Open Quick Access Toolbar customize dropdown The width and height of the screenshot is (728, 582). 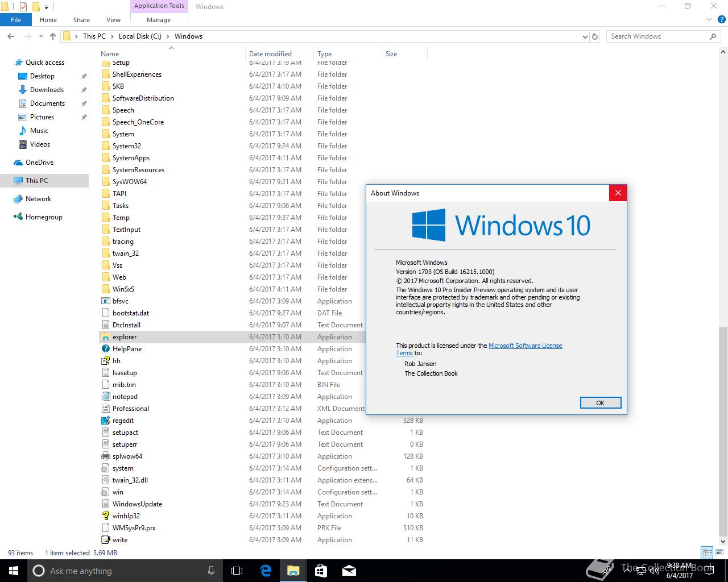tap(47, 7)
